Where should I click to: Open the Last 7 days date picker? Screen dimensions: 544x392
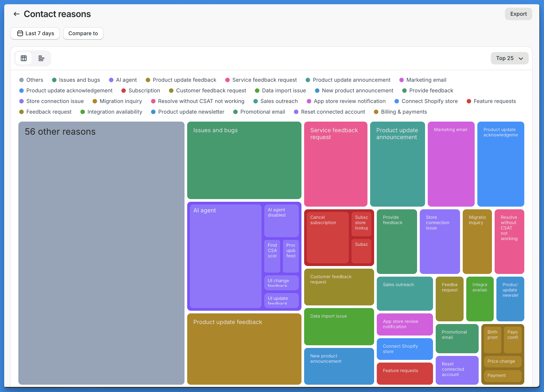click(x=35, y=33)
